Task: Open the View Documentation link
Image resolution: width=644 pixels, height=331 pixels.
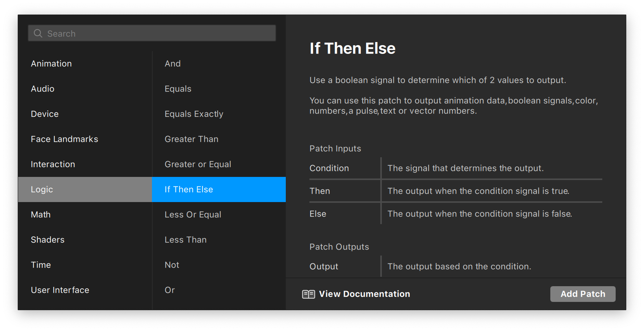Action: pos(364,294)
